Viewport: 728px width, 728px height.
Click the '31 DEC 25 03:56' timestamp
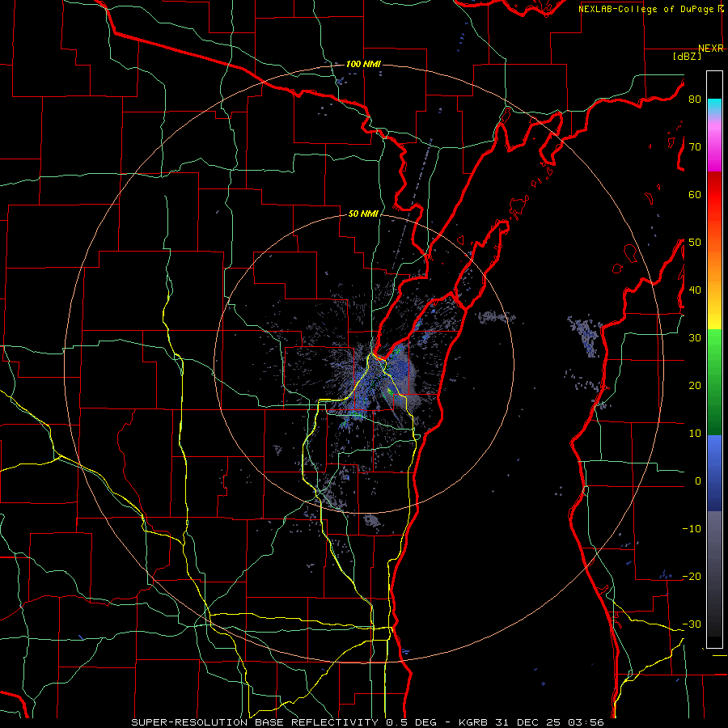[x=550, y=722]
